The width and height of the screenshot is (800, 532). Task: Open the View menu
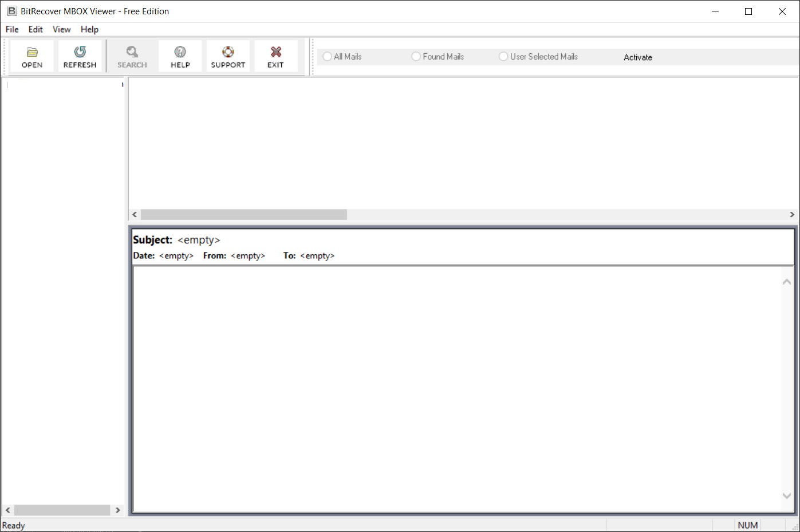(62, 29)
